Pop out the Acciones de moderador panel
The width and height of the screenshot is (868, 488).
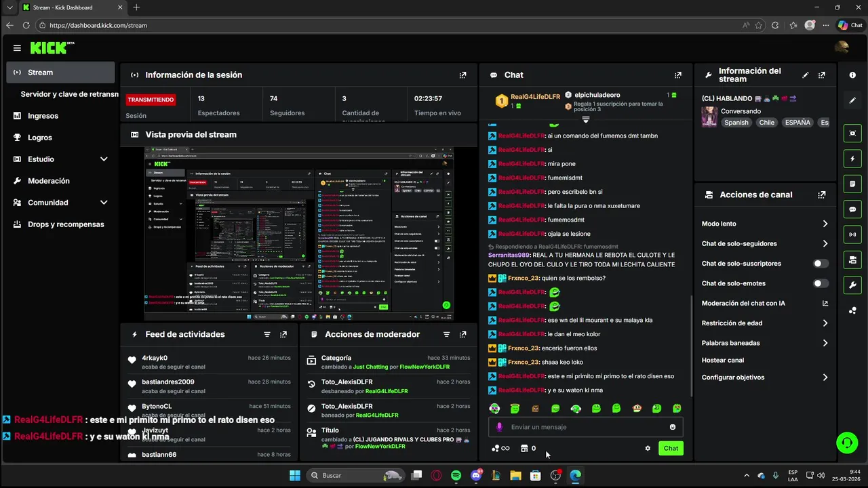point(462,334)
